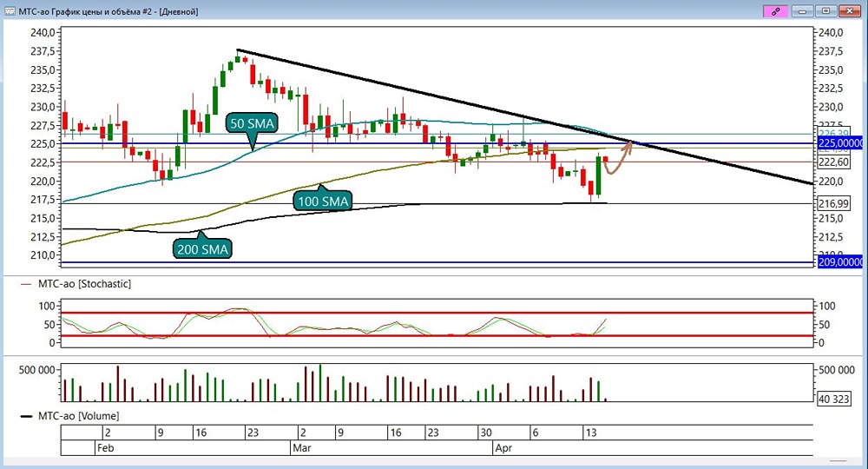The width and height of the screenshot is (868, 469).
Task: Select the 50 SMA callout label
Action: (252, 123)
